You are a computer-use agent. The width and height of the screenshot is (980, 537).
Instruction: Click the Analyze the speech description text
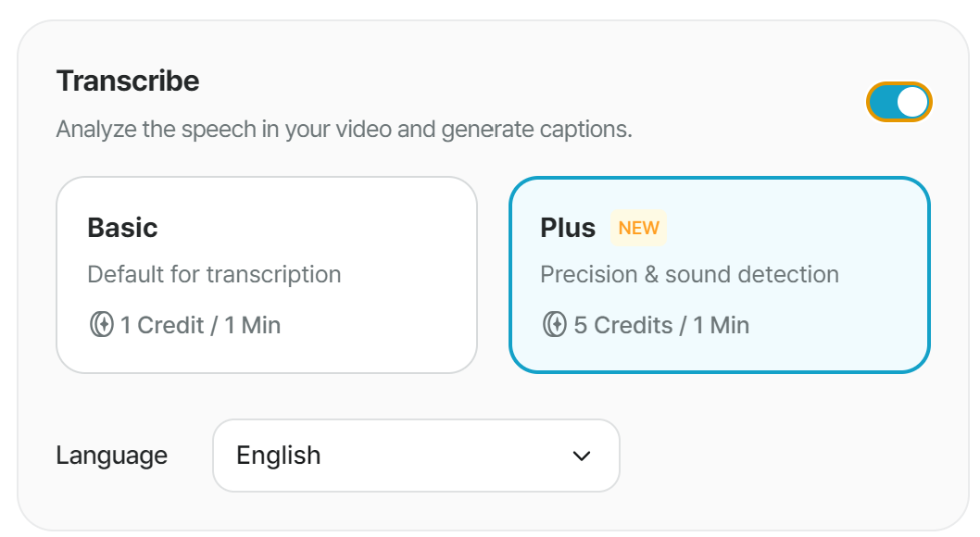[x=345, y=130]
